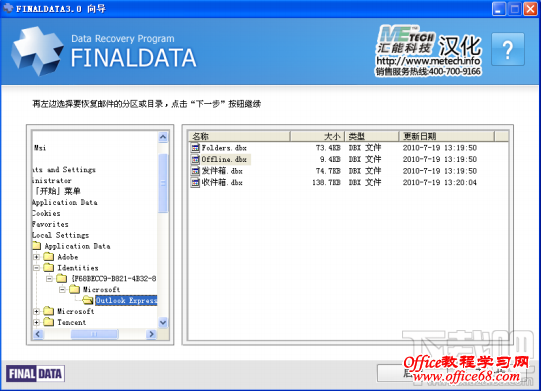The width and height of the screenshot is (542, 391).
Task: Select the Local Settings tree item
Action: point(60,235)
